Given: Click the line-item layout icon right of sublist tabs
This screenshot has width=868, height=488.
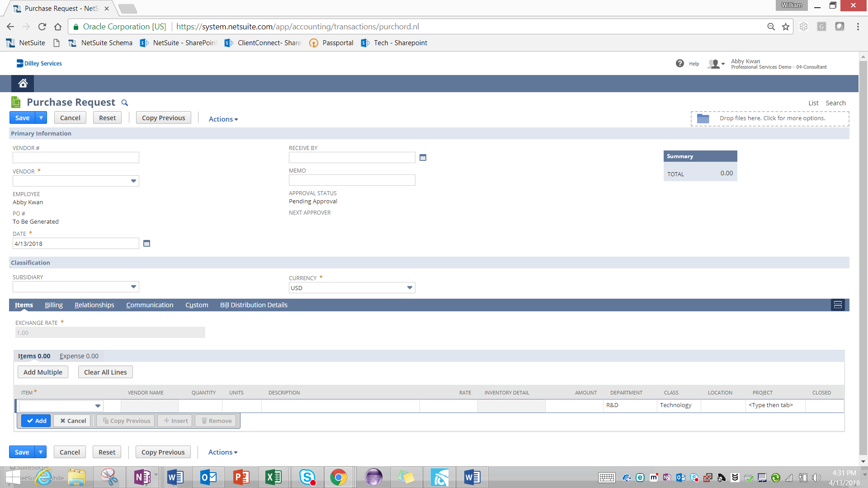Looking at the screenshot, I should [838, 305].
